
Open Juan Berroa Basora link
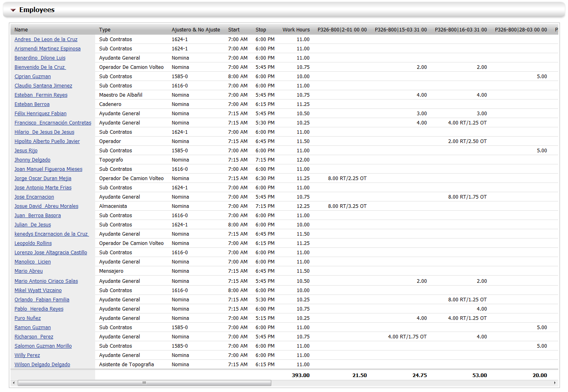point(38,216)
